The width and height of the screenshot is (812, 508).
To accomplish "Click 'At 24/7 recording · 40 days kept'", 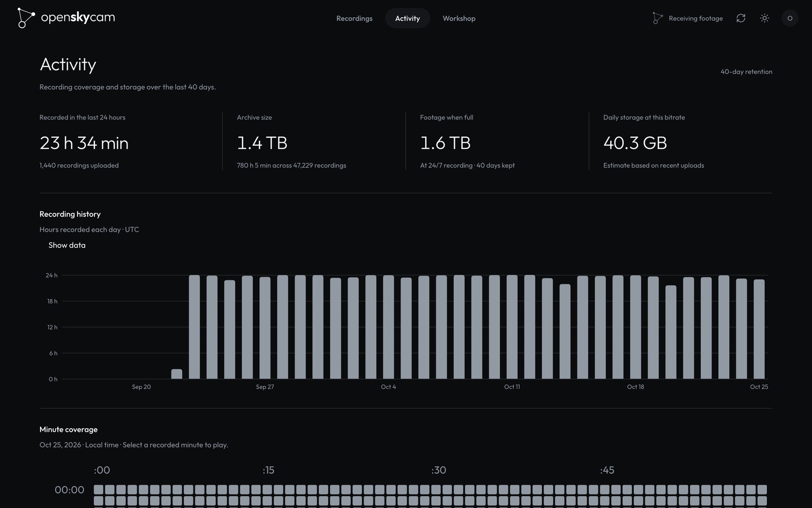I will coord(467,166).
